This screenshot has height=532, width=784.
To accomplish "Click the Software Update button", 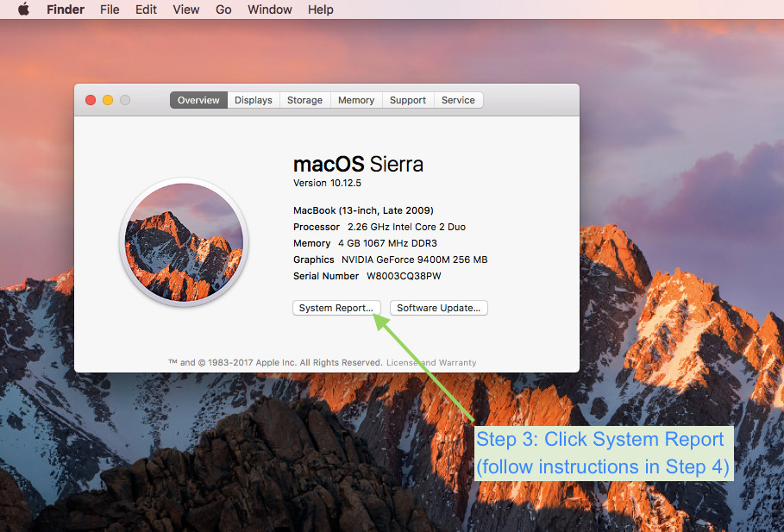I will [438, 308].
